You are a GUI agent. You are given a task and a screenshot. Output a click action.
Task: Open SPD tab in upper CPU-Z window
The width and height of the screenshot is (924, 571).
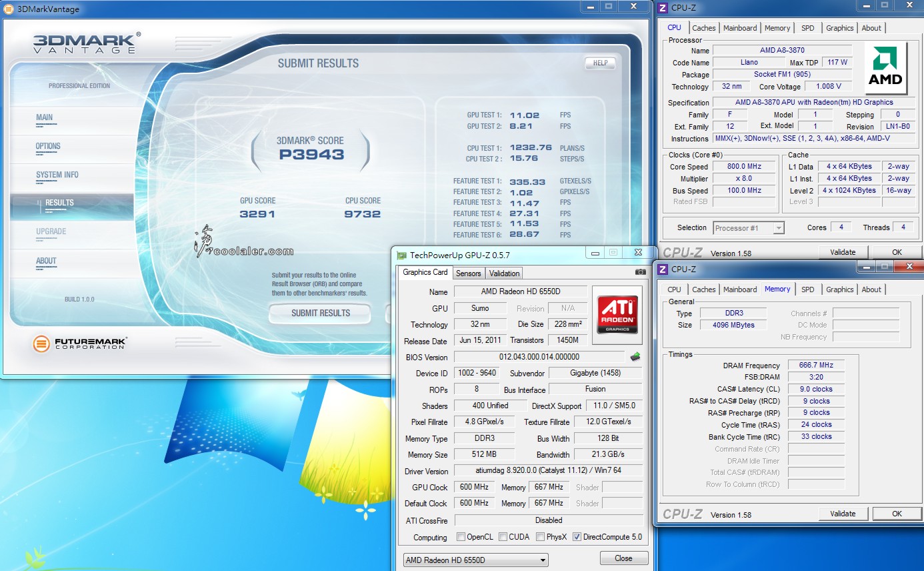(808, 28)
